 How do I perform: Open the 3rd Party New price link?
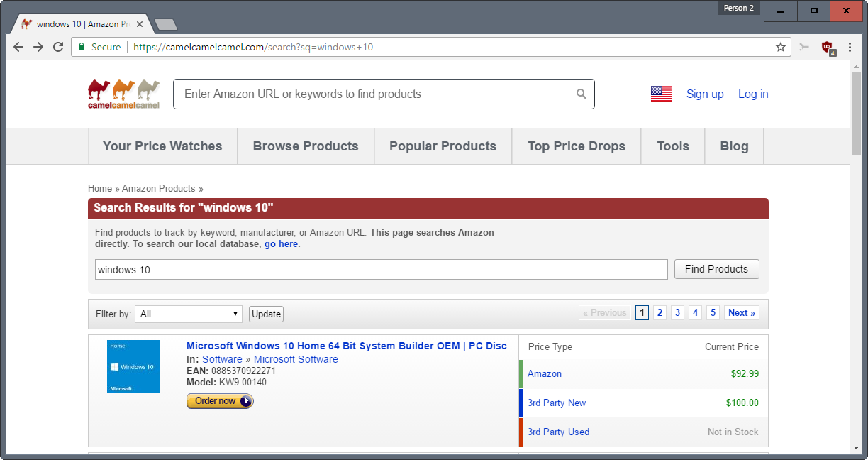[557, 403]
